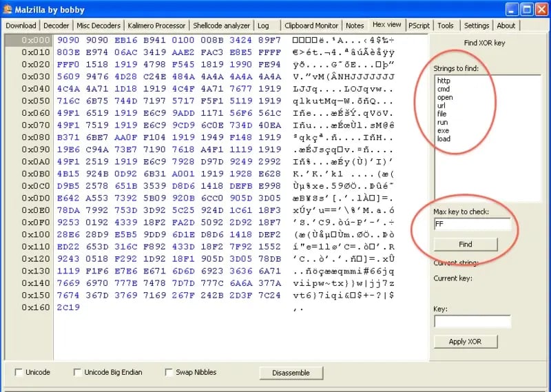Open the PScript tab
Viewport: 551px width, 392px height.
[419, 25]
